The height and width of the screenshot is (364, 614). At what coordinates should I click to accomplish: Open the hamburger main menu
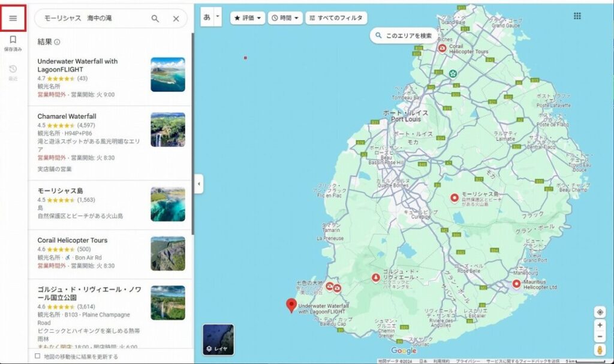[13, 19]
